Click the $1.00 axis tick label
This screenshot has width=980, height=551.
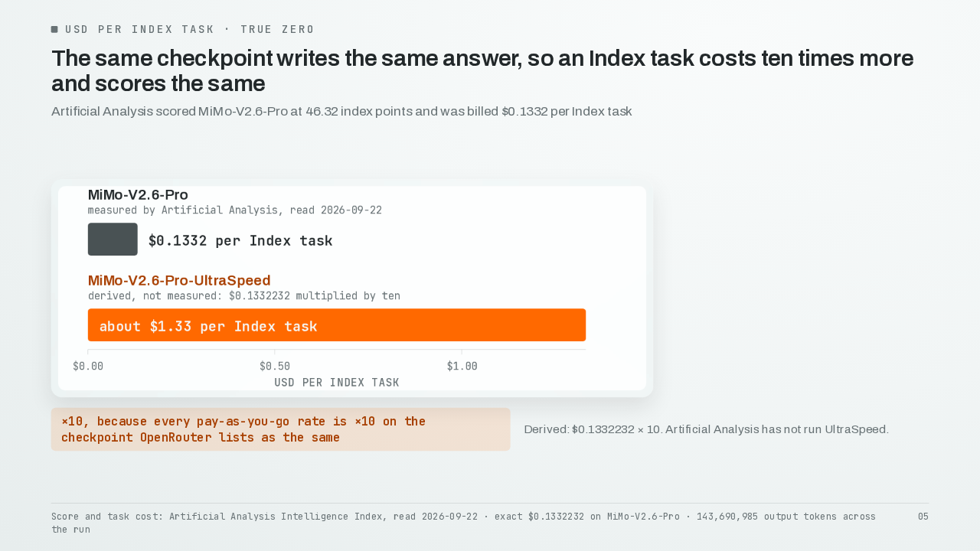tap(462, 367)
